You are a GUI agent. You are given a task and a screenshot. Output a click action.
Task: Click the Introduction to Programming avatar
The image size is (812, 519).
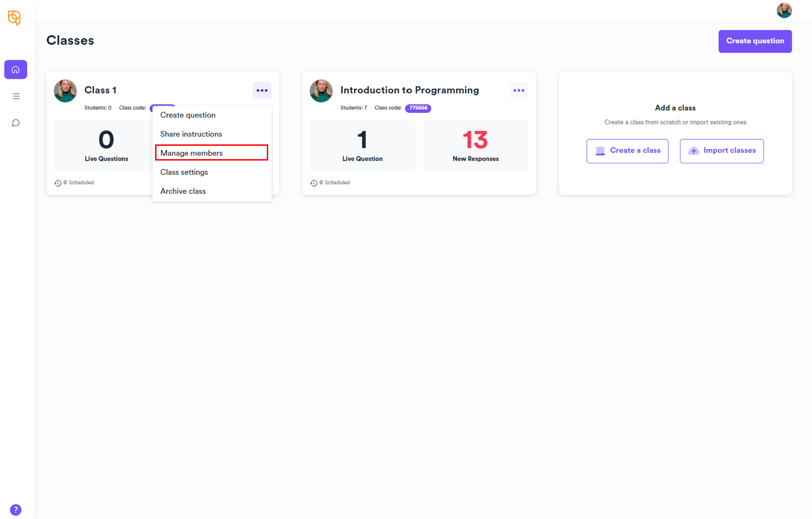click(321, 91)
